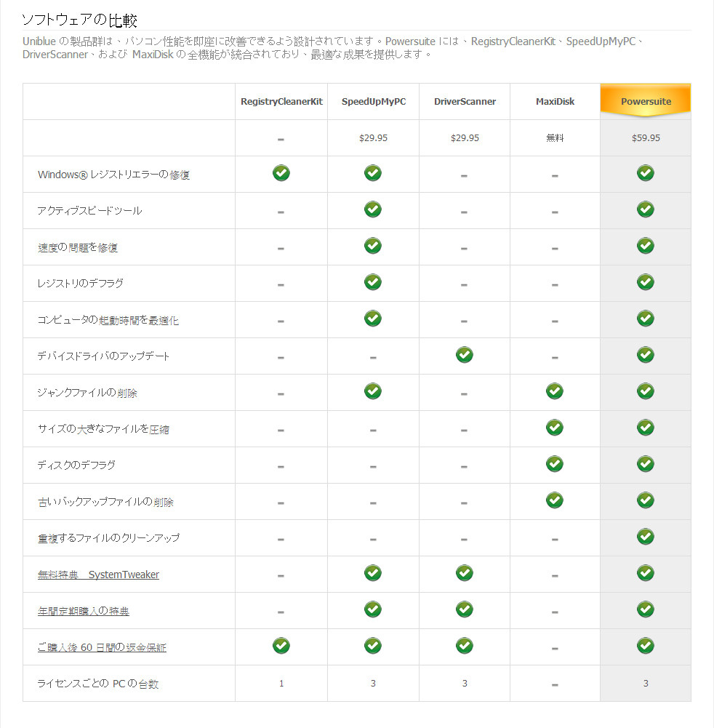Click the 無料 price under MaxiDisk
This screenshot has height=728, width=714.
click(x=555, y=138)
